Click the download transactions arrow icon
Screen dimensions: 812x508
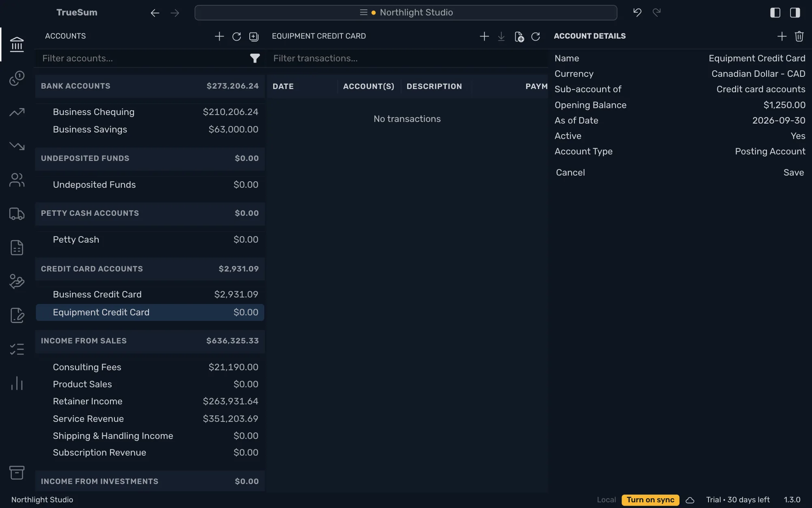tap(501, 37)
